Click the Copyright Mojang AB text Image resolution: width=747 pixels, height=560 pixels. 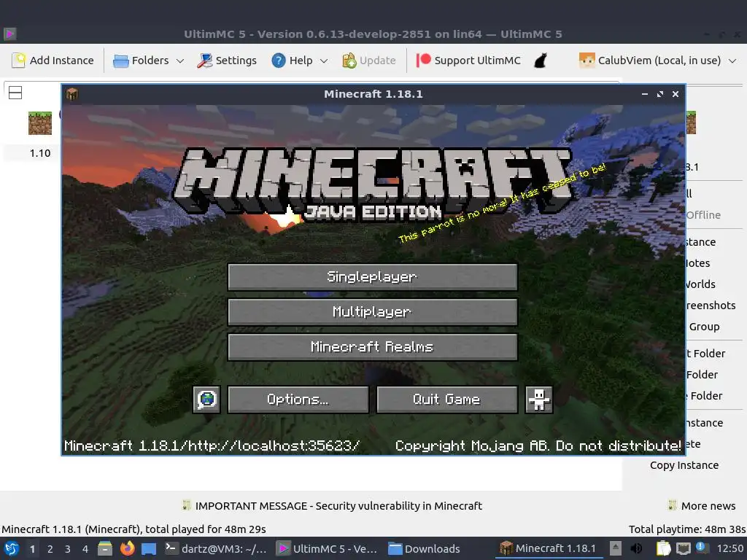pos(538,446)
